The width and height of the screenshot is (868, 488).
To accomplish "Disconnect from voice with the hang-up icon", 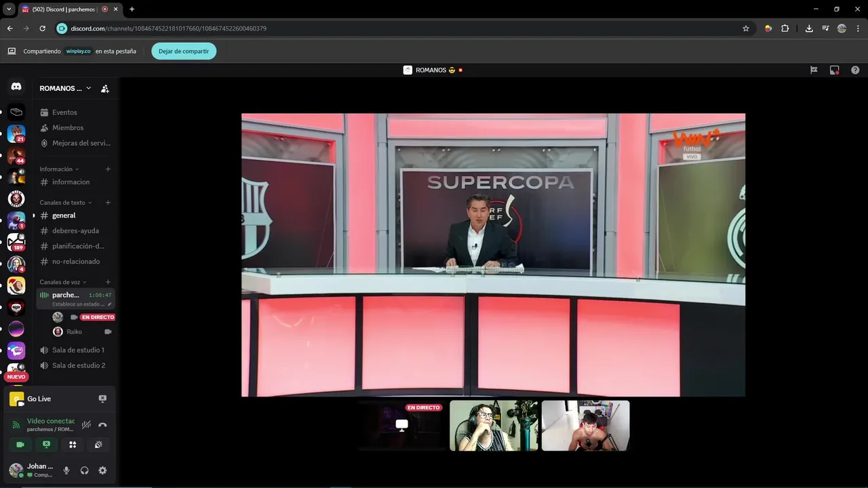I will (x=102, y=425).
